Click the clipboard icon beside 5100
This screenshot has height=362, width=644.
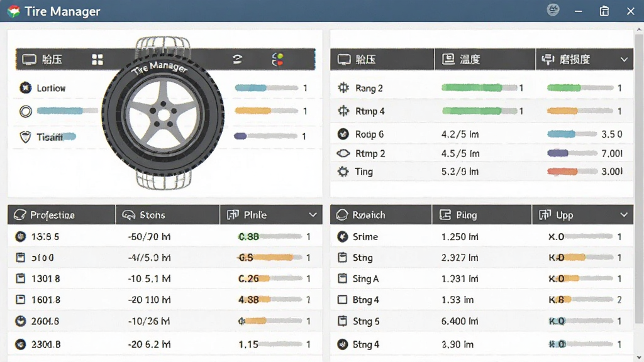pos(20,257)
